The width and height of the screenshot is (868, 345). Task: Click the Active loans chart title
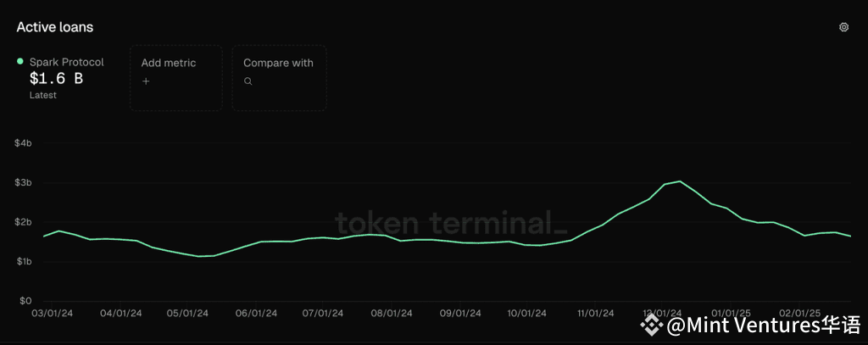[x=55, y=27]
